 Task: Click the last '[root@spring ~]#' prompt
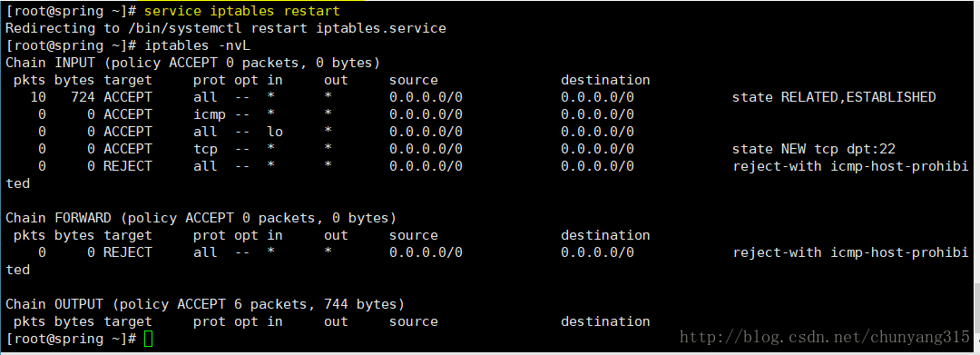tap(71, 339)
